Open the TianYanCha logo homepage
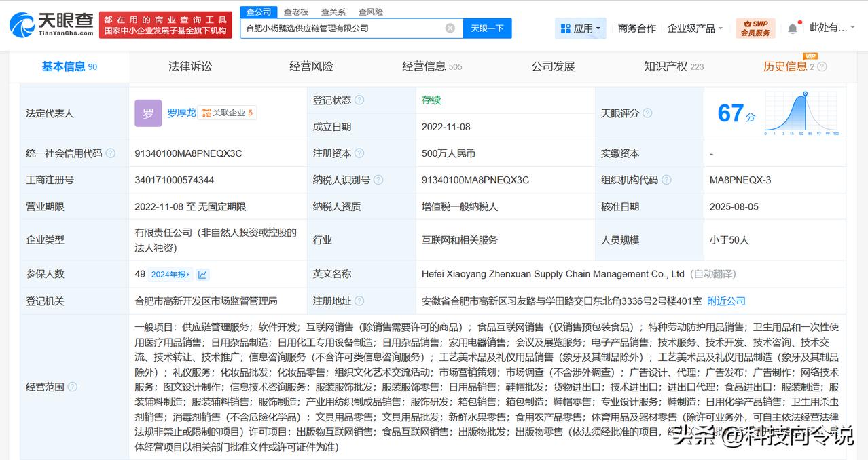The height and width of the screenshot is (460, 868). pyautogui.click(x=52, y=24)
